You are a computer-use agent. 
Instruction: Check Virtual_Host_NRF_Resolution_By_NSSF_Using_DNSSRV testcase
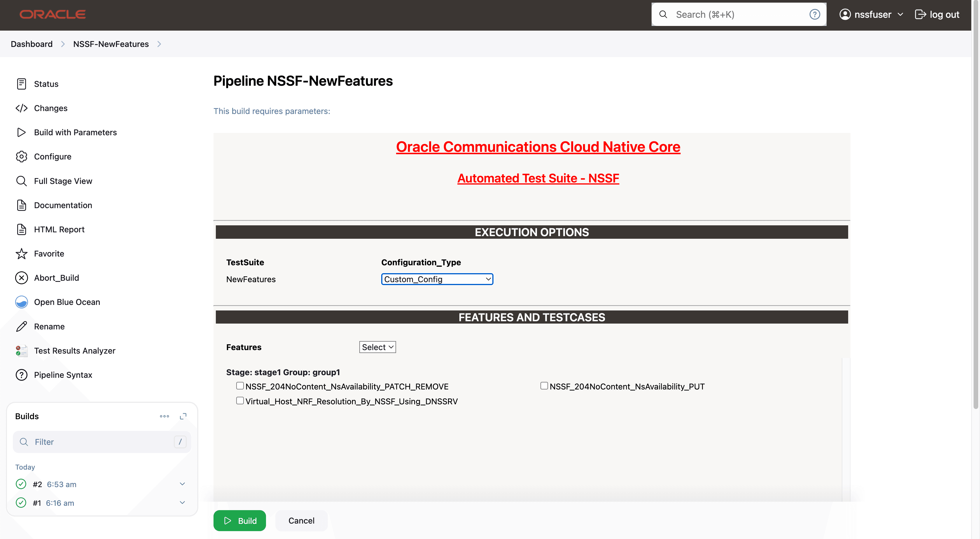[x=240, y=400]
